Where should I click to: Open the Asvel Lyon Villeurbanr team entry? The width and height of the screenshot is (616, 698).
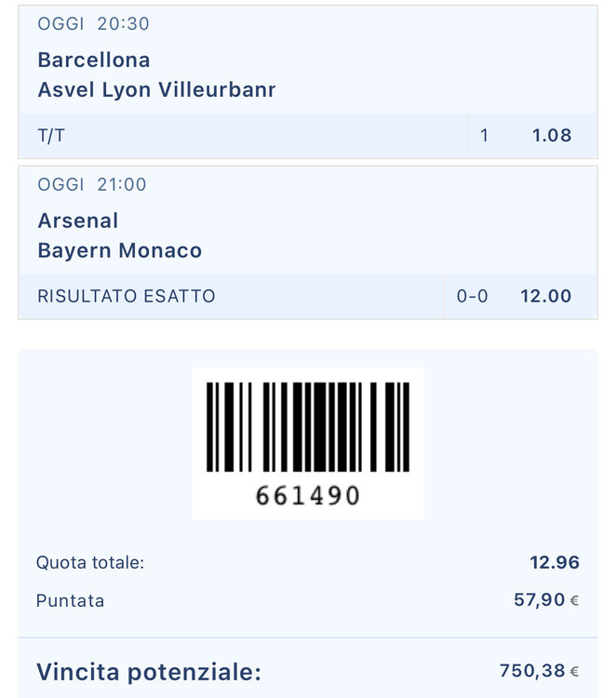pos(156,90)
